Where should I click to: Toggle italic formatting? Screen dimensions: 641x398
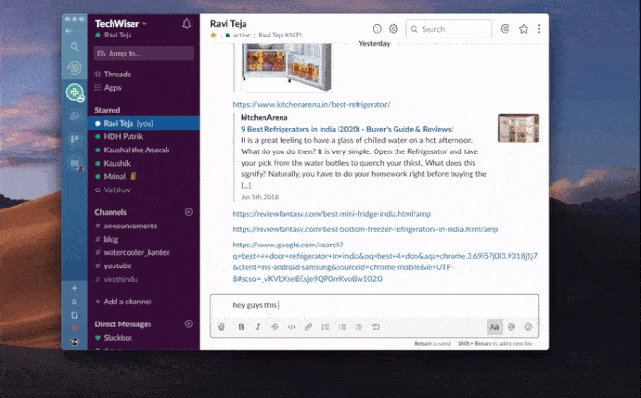(258, 327)
